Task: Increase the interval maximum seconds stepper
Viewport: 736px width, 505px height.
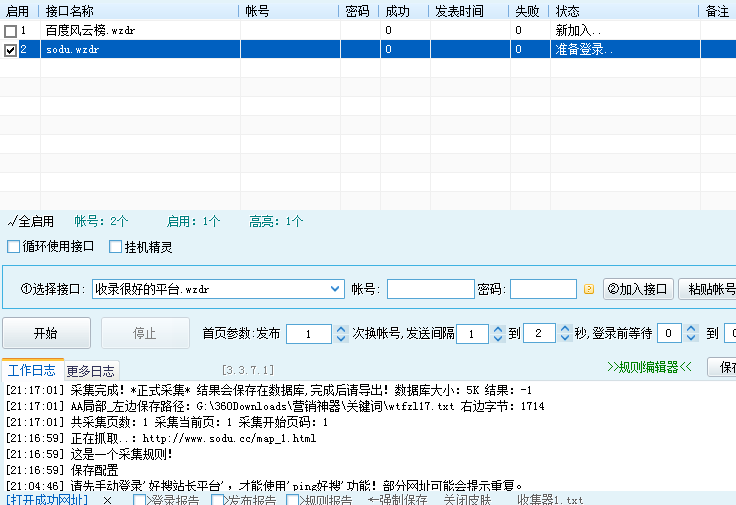Action: coord(565,329)
